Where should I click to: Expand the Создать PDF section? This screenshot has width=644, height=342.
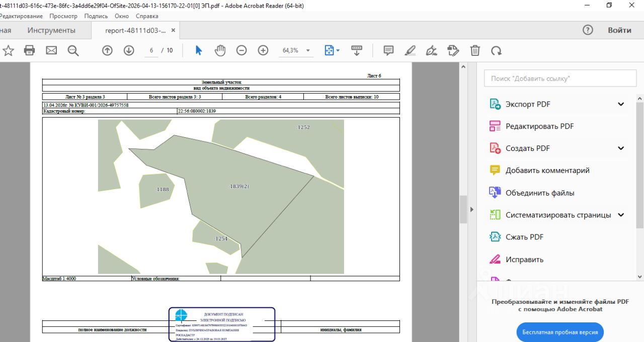pos(621,148)
